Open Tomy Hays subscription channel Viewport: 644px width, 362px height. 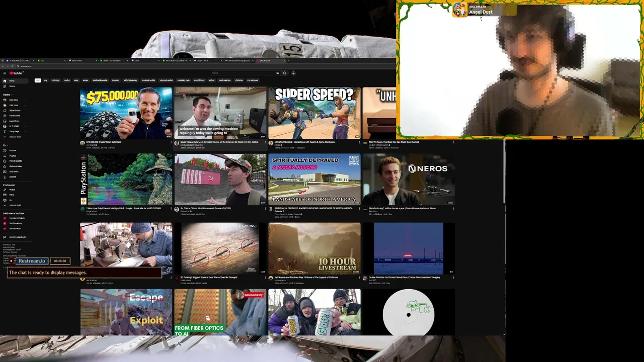tap(14, 132)
